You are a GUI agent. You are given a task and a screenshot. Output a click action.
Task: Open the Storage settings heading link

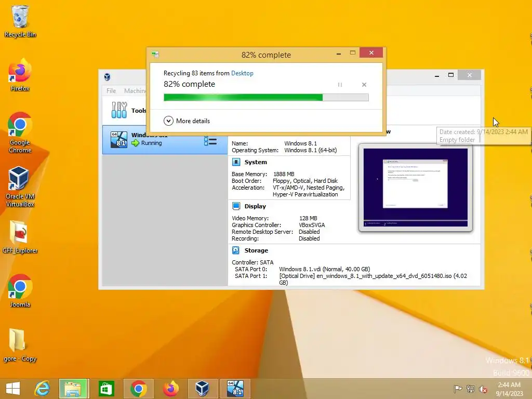[x=256, y=250]
